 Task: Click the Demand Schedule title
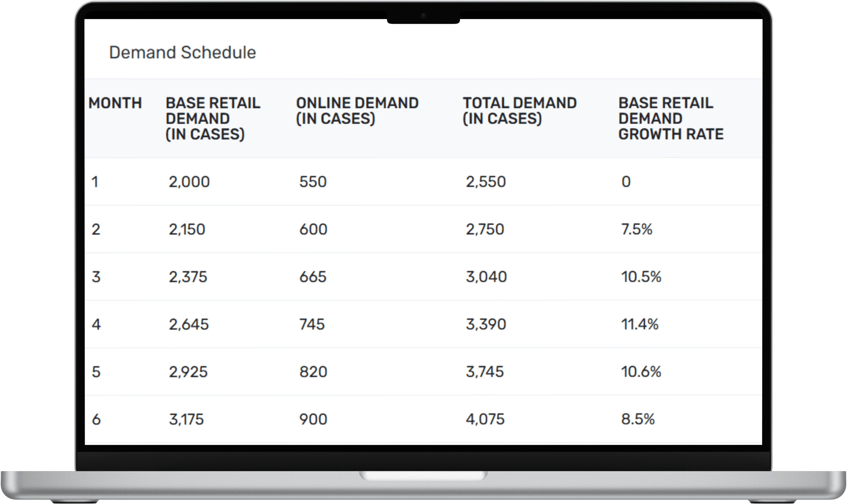tap(183, 53)
